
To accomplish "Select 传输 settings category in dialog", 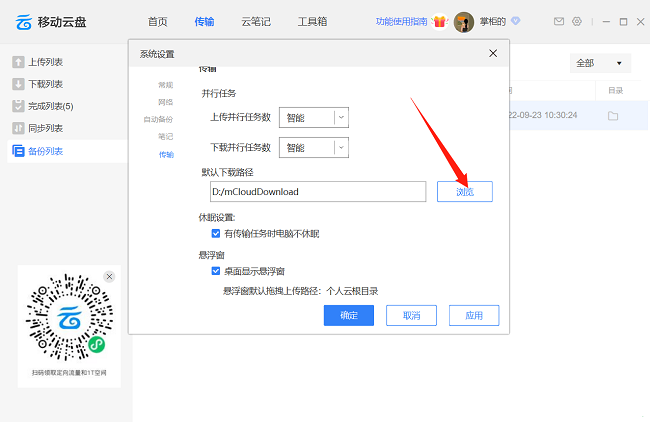I will tap(166, 155).
